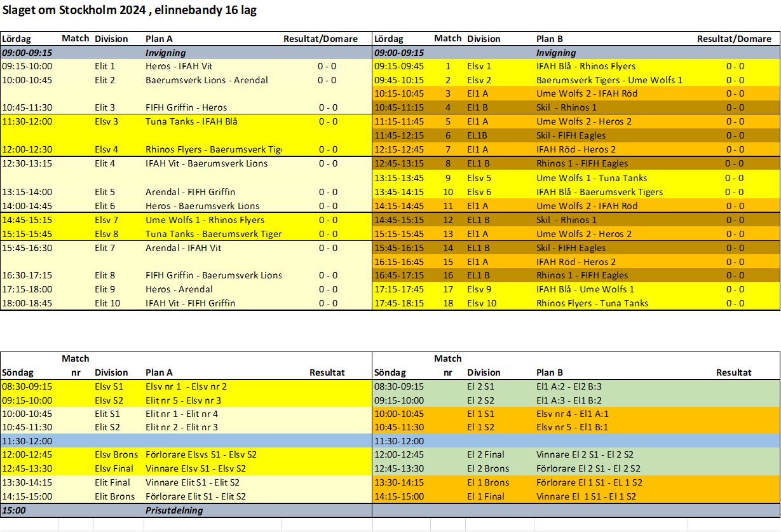Select match number 4 cell
This screenshot has height=532, width=781.
point(448,107)
